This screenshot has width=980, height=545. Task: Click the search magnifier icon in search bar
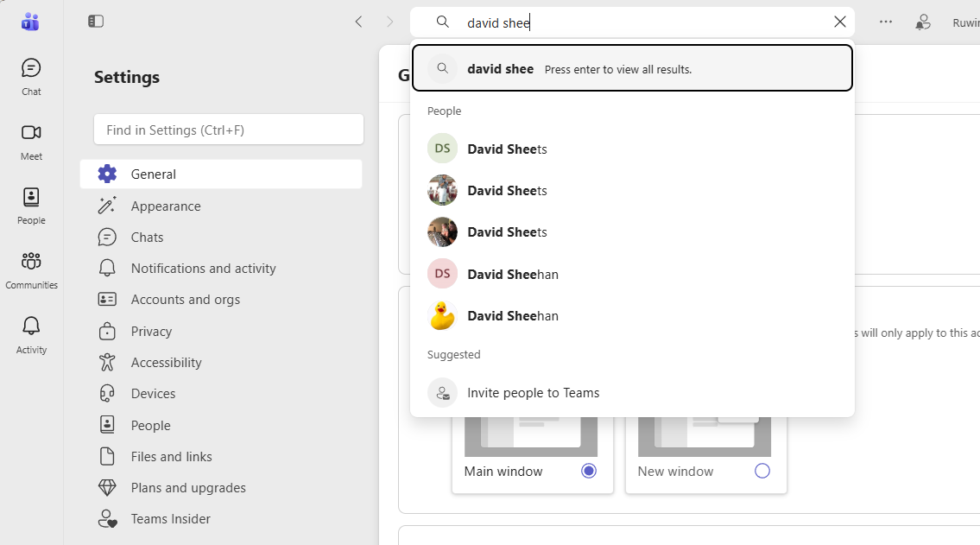point(442,22)
